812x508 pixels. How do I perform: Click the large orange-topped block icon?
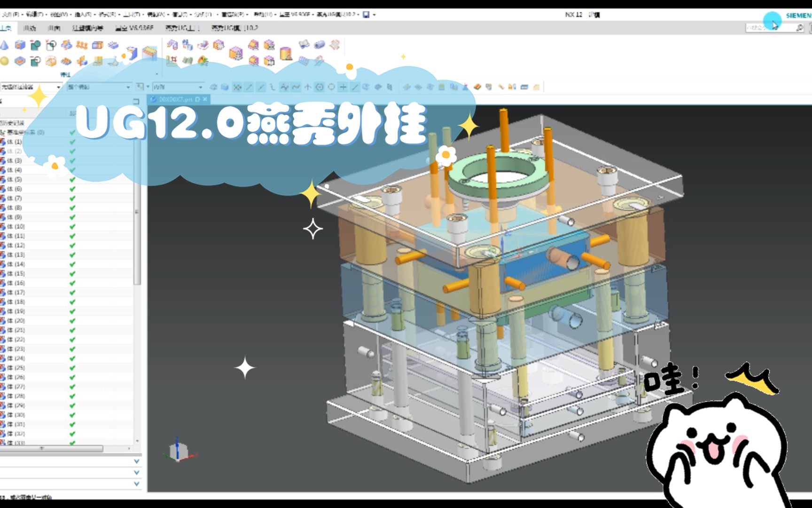tap(150, 53)
